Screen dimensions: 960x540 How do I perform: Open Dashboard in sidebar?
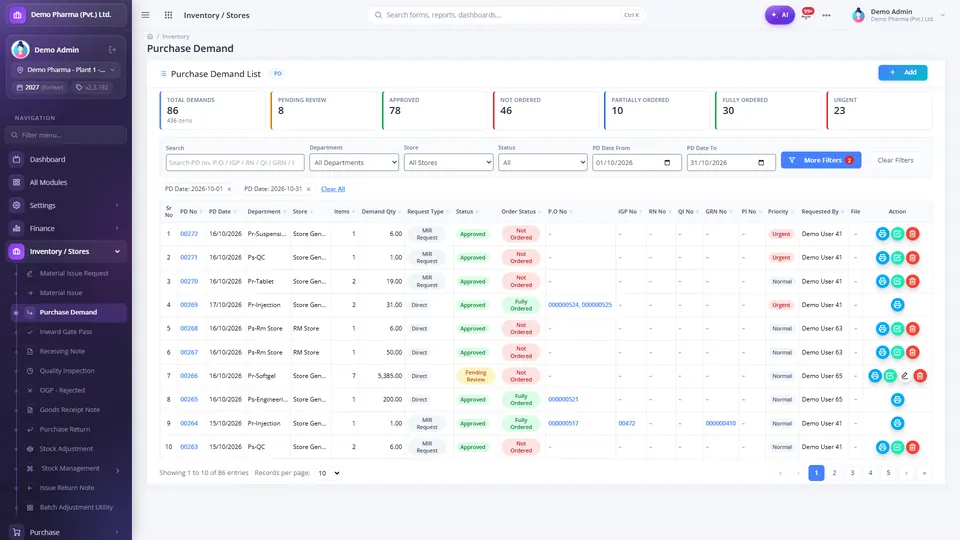pos(66,159)
